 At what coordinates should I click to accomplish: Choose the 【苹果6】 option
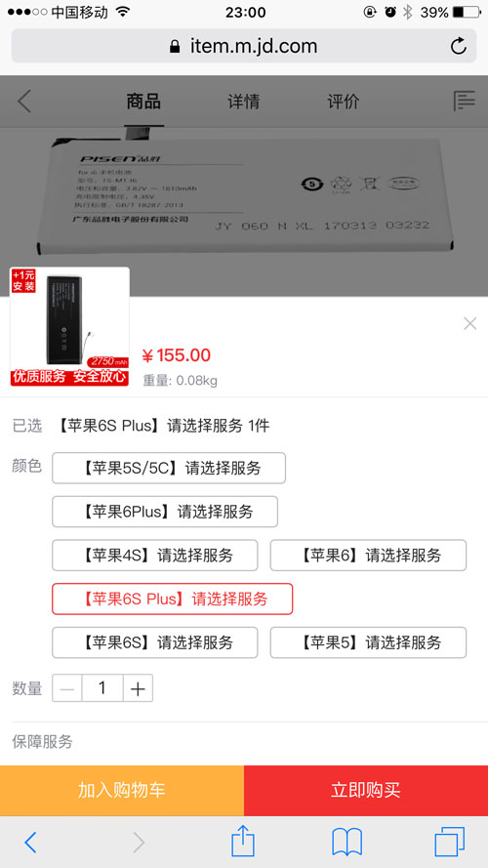click(x=368, y=555)
